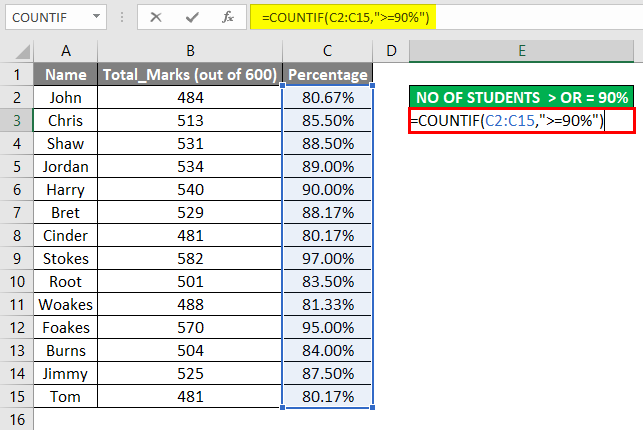
Task: Click Jordan's marks 534
Action: 190,166
